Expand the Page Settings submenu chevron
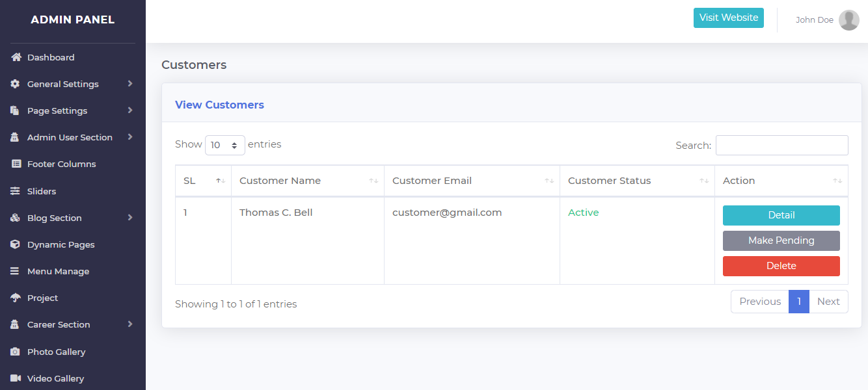The width and height of the screenshot is (868, 390). tap(130, 110)
